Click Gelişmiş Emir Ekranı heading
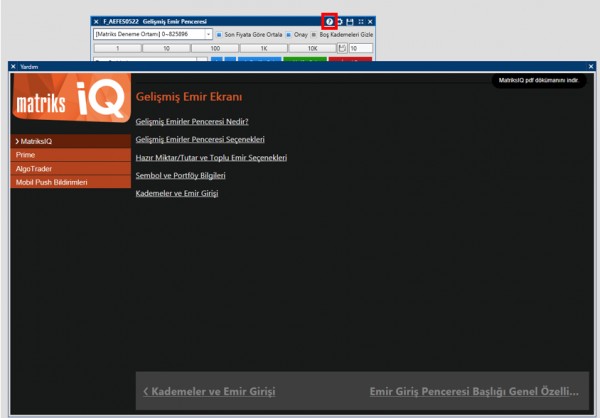This screenshot has height=418, width=600. pyautogui.click(x=189, y=97)
